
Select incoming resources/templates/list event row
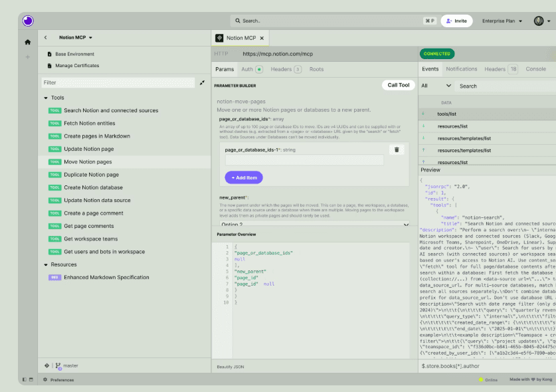[x=488, y=138]
